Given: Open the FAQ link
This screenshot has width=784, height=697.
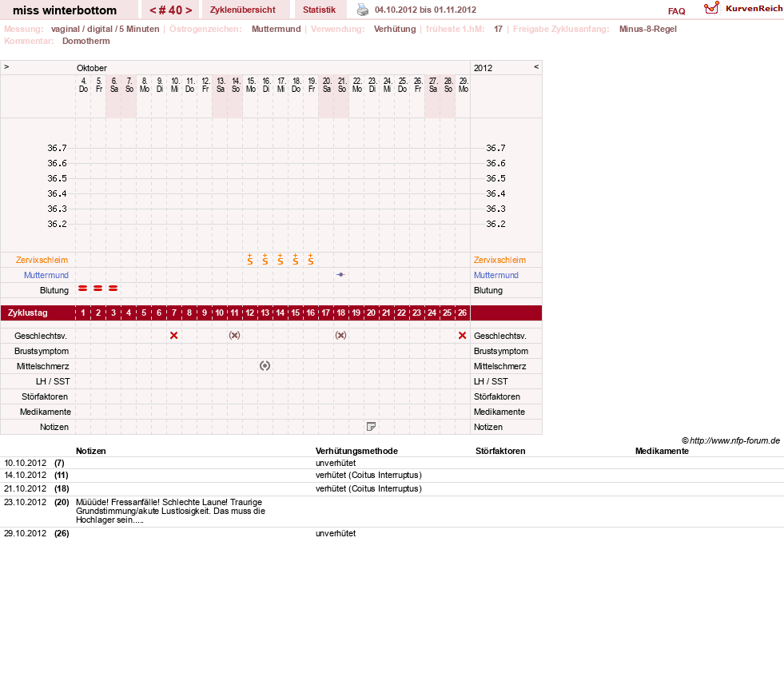Looking at the screenshot, I should click(676, 11).
